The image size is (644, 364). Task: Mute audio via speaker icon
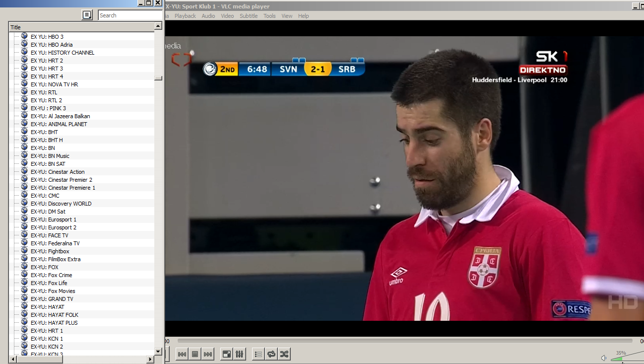pos(604,358)
